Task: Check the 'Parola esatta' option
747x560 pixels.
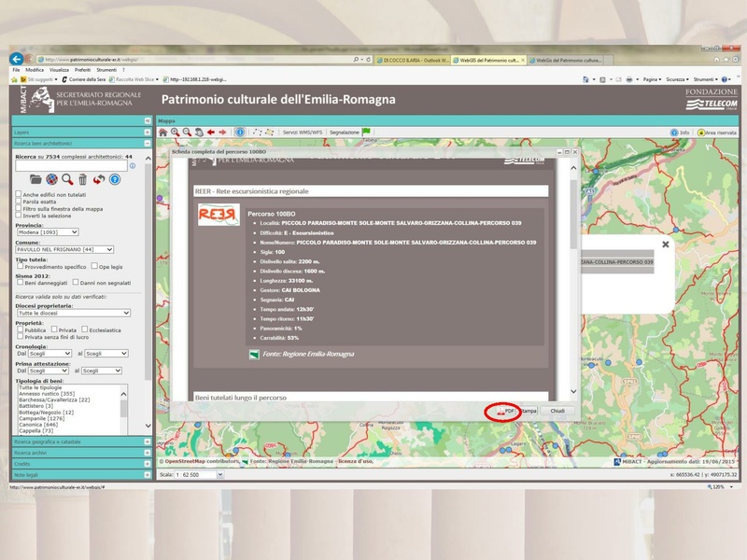Action: [20, 202]
